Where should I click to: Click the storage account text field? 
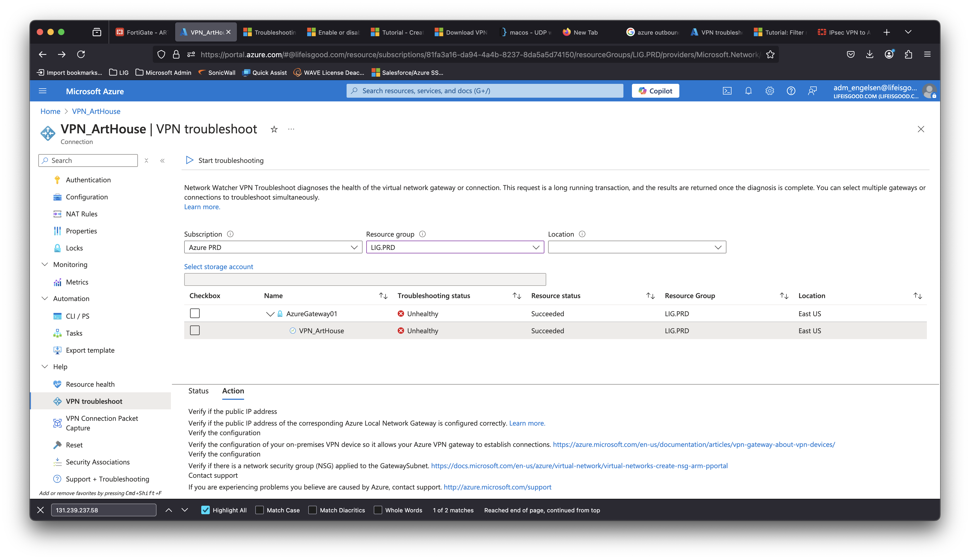365,280
